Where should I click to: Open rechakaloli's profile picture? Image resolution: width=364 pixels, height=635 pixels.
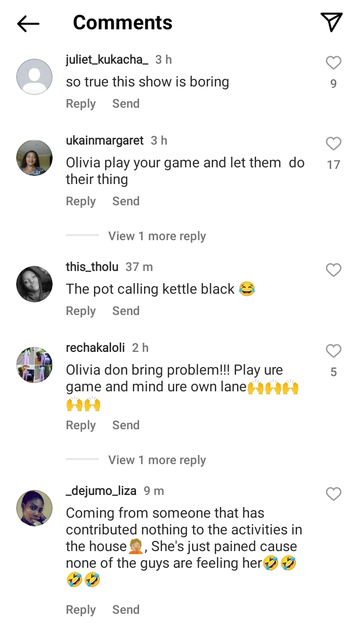pyautogui.click(x=34, y=365)
